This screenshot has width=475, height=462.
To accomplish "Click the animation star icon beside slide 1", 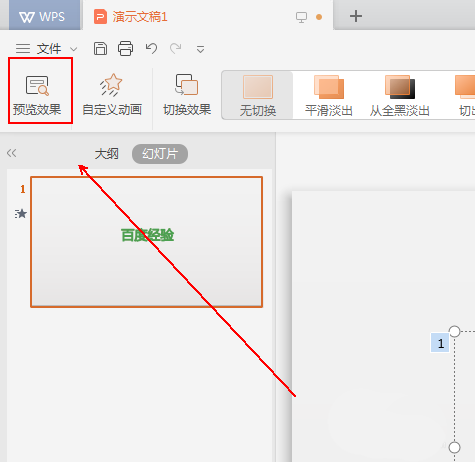I will 21,213.
